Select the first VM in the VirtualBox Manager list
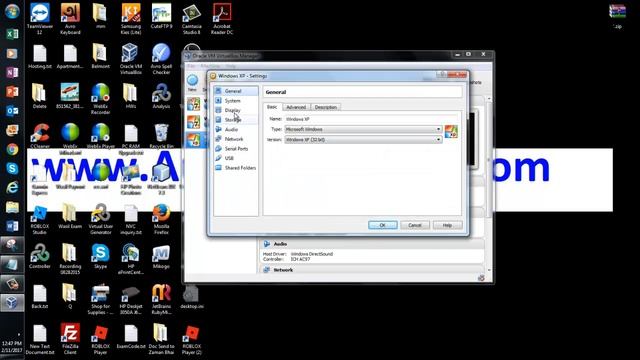The width and height of the screenshot is (640, 360). [x=194, y=104]
